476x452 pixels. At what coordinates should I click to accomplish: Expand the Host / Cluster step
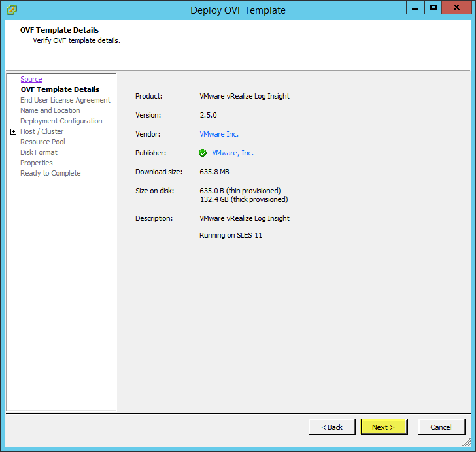pyautogui.click(x=13, y=131)
